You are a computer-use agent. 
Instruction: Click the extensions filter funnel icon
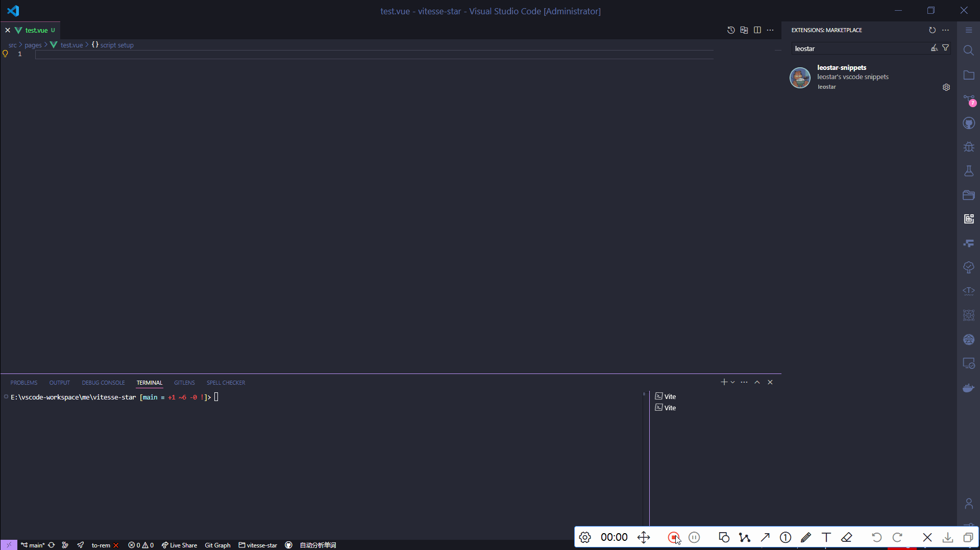[x=946, y=48]
